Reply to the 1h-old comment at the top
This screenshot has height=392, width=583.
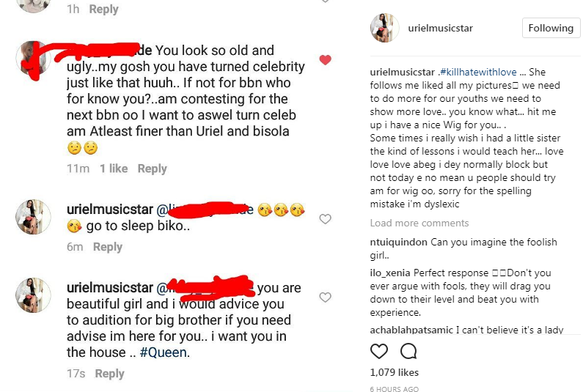(103, 9)
